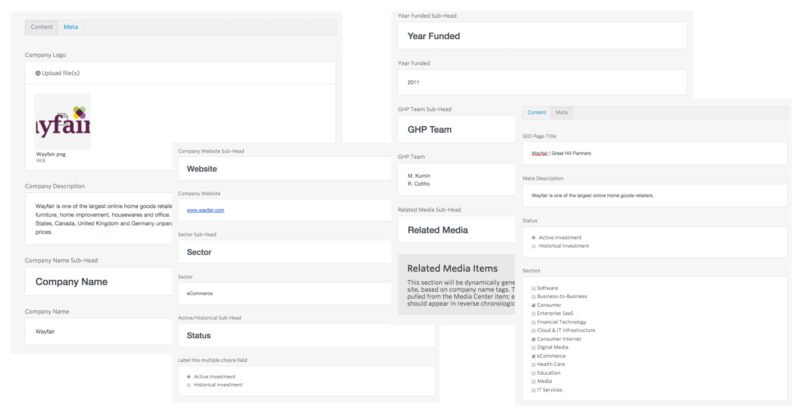Switch to the Meta tab in the right panel
The height and width of the screenshot is (412, 800).
click(561, 112)
